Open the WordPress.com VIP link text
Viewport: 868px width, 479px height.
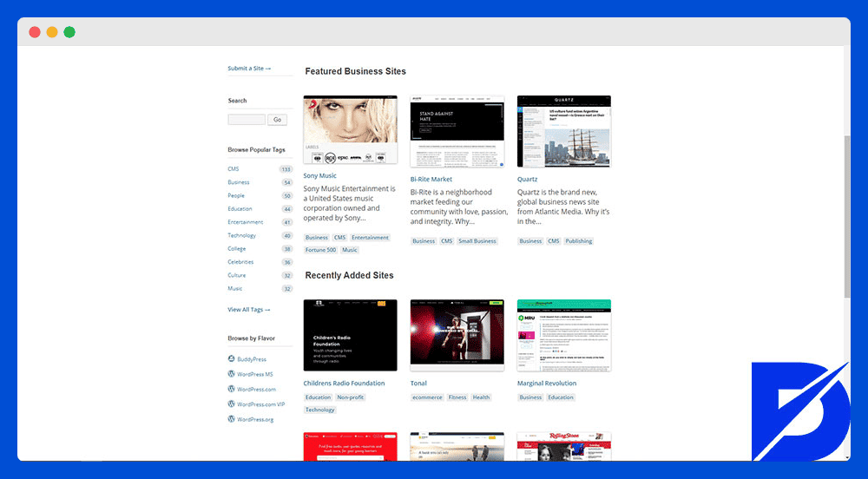click(x=260, y=404)
